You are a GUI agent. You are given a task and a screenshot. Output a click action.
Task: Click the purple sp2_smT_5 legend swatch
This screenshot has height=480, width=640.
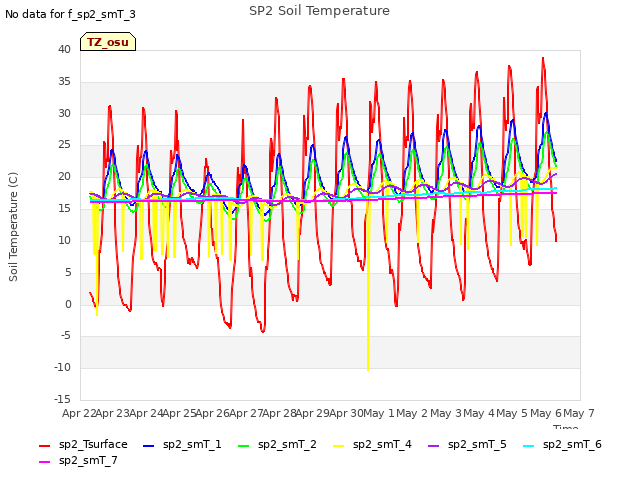click(433, 446)
